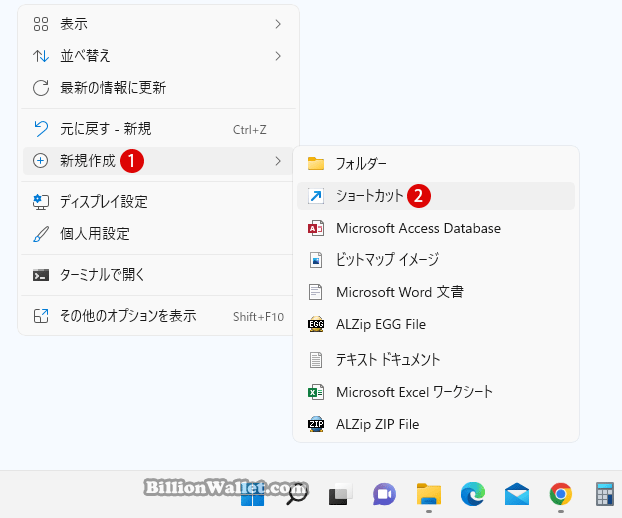Click the expand icon beside その他のオプションを表示
The image size is (622, 518).
(x=41, y=316)
